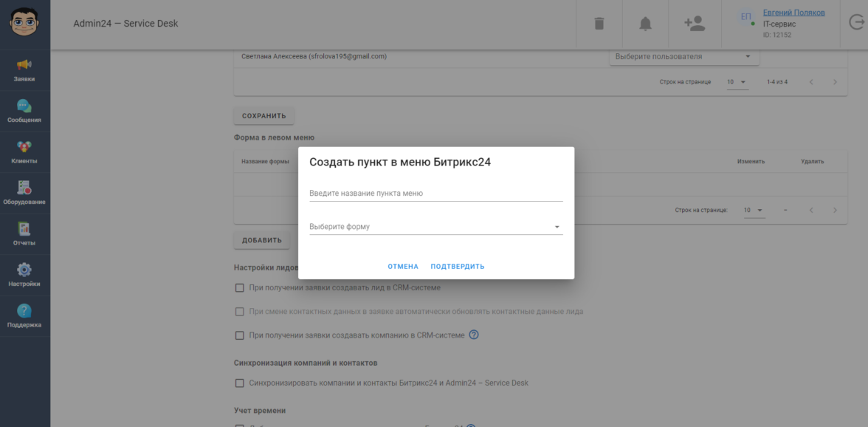Open the Сообщения section in sidebar

click(x=24, y=110)
